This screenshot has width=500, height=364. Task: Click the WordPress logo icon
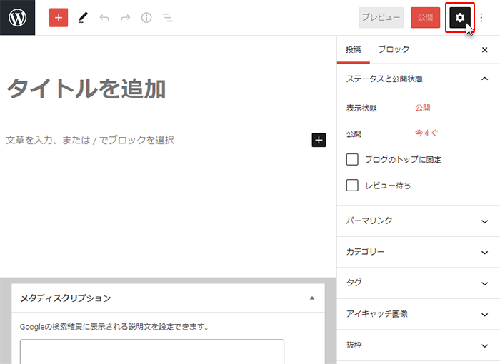pyautogui.click(x=17, y=17)
